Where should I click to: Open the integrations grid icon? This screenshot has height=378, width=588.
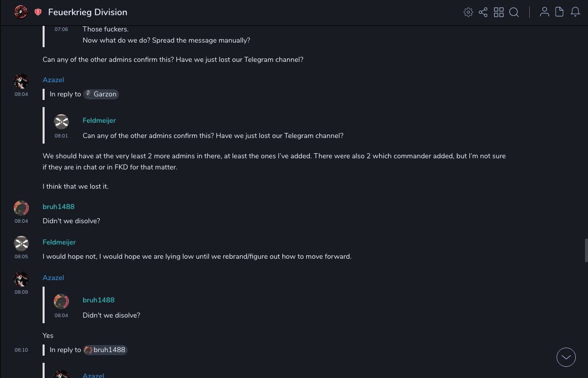499,12
